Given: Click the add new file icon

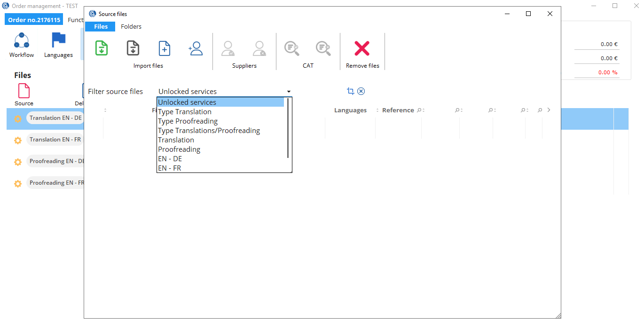Looking at the screenshot, I should point(164,48).
